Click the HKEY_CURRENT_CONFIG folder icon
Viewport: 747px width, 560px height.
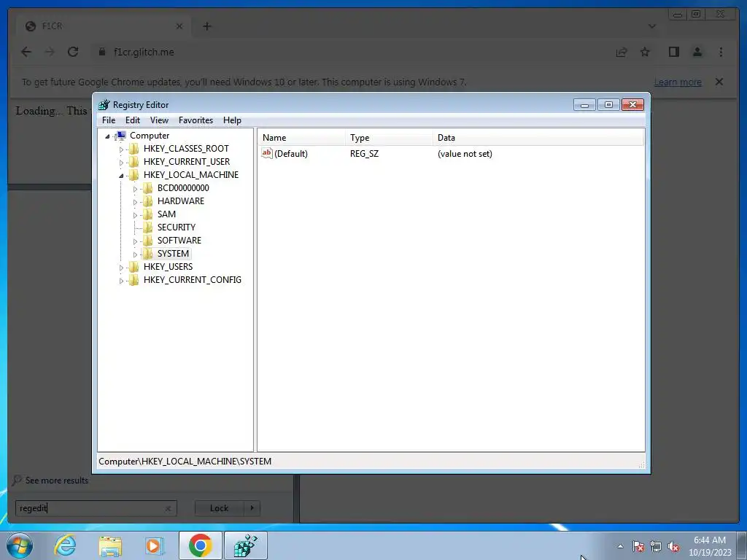point(134,279)
